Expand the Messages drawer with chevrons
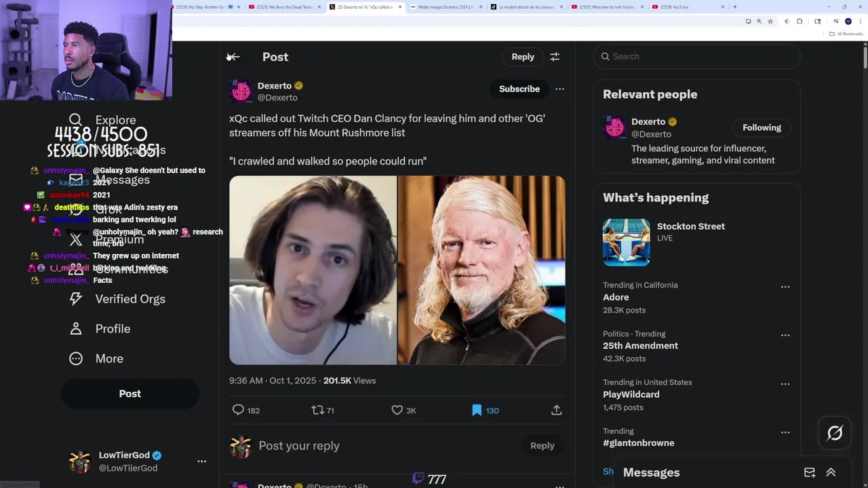The width and height of the screenshot is (868, 488). (831, 472)
